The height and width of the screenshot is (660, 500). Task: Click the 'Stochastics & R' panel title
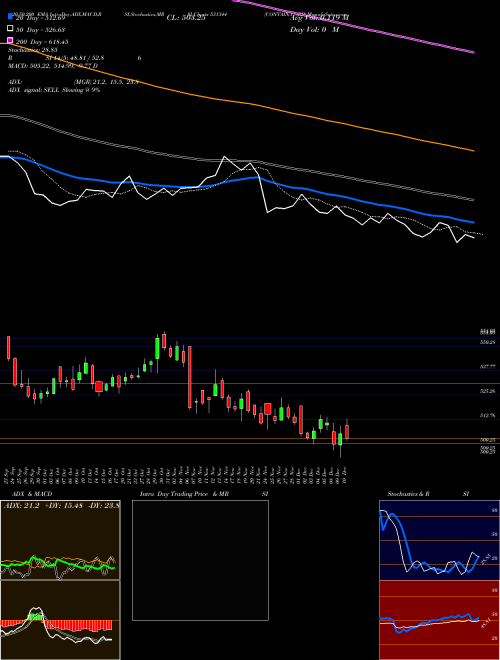pyautogui.click(x=408, y=494)
